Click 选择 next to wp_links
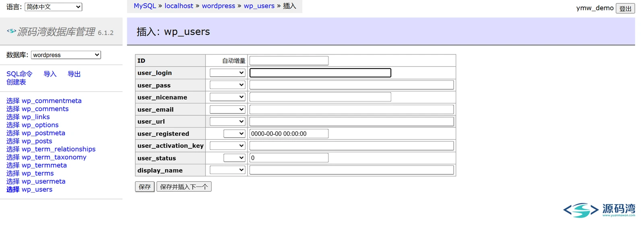Screen dimensions: 644x226 (x=13, y=117)
